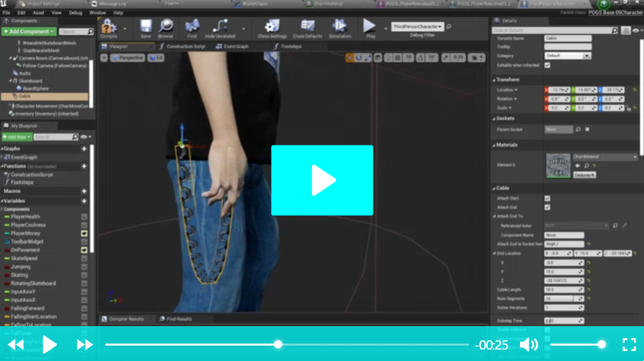Select Skateboard component
Image resolution: width=644 pixels, height=361 pixels.
click(30, 81)
